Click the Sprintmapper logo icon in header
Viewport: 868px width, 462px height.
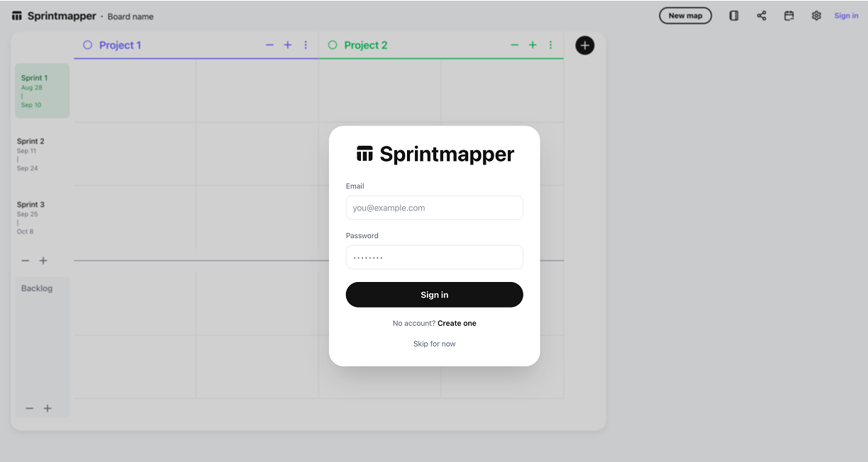[17, 16]
